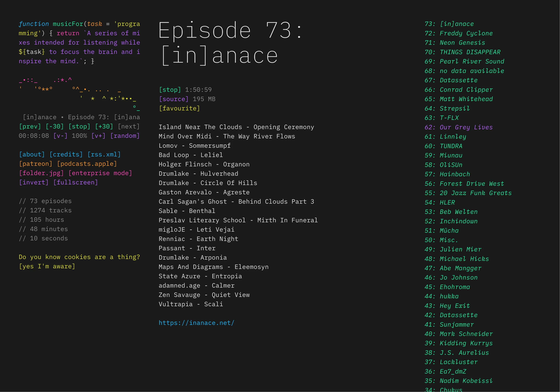This screenshot has height=392, width=560.
Task: Skip forward 30 seconds with [+30]
Action: (104, 126)
